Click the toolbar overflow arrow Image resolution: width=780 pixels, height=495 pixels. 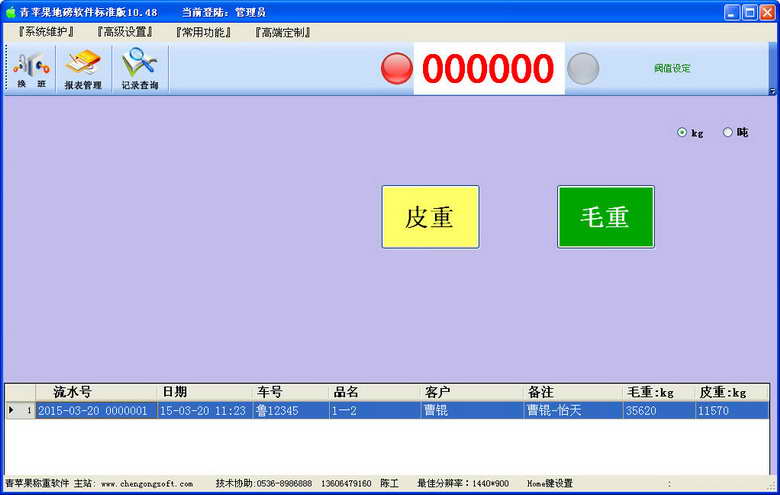(772, 92)
